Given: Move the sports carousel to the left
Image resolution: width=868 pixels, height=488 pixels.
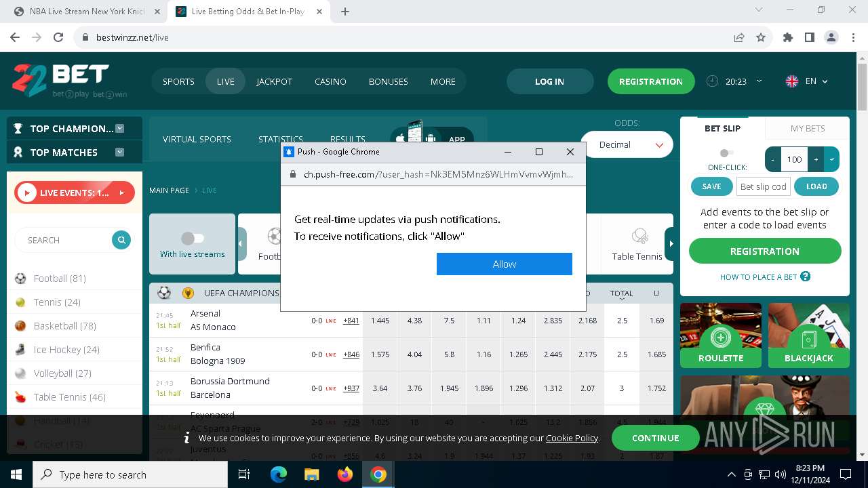Looking at the screenshot, I should point(242,244).
